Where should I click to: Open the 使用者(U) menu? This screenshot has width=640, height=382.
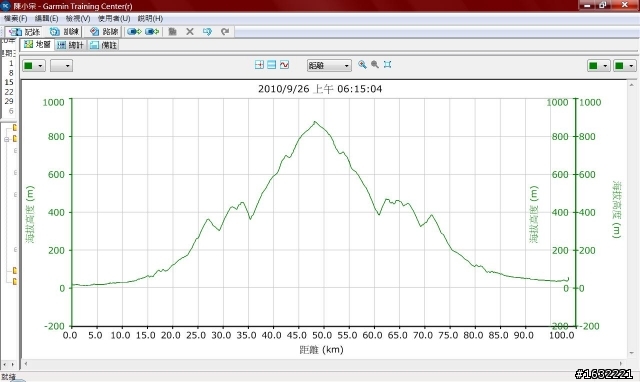(114, 18)
